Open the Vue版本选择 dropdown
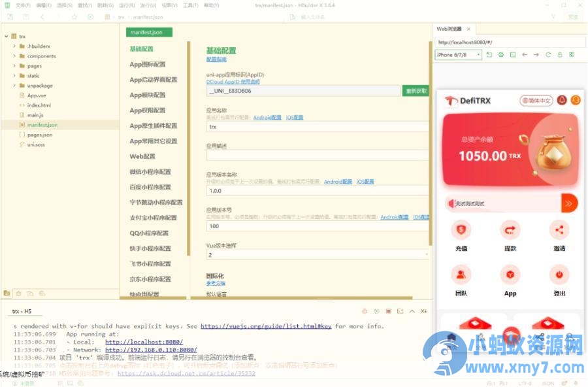 318,255
